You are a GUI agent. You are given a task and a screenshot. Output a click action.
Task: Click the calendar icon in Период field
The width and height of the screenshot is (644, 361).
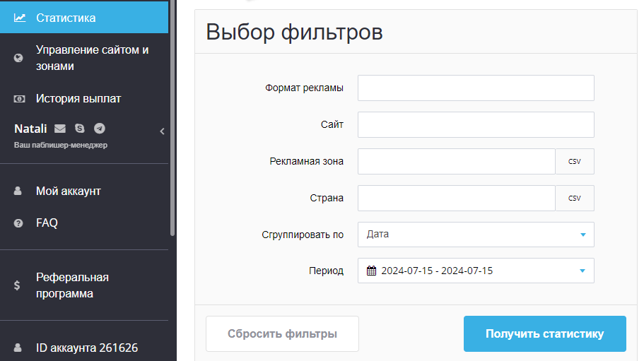(x=371, y=271)
